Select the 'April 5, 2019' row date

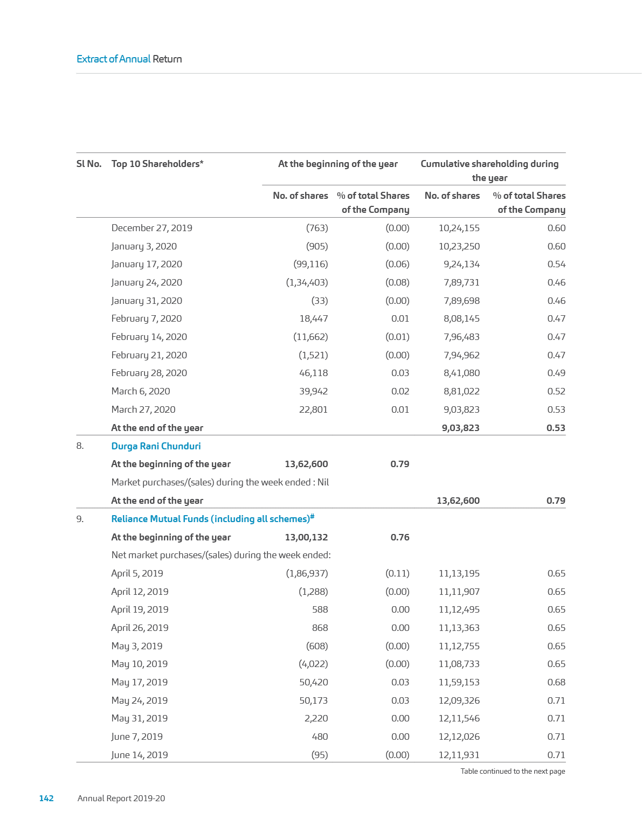[x=137, y=573]
